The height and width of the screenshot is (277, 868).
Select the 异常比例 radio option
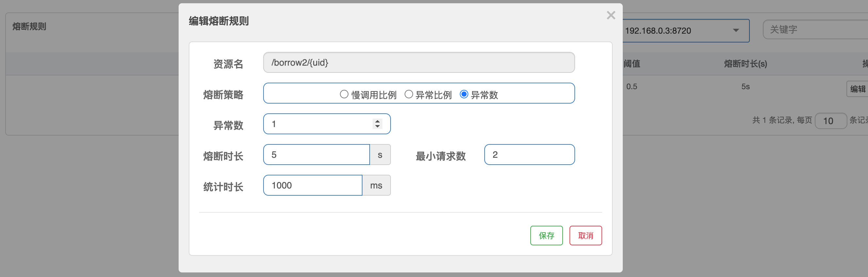(409, 94)
